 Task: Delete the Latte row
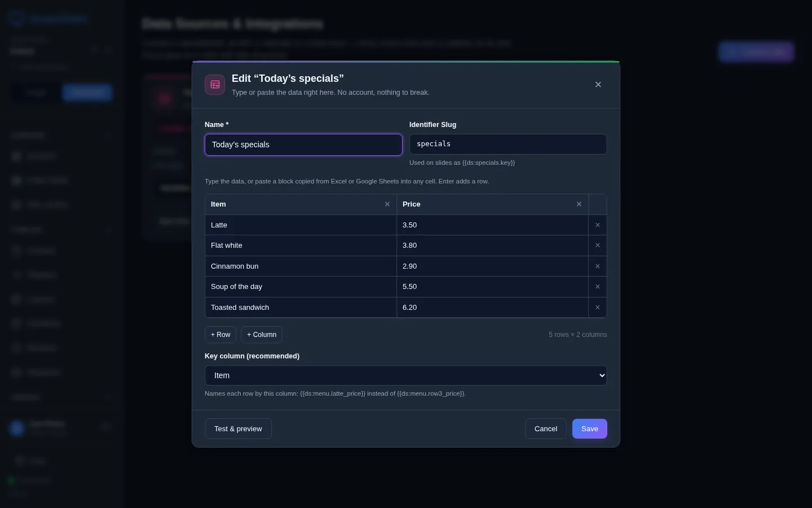coord(598,225)
